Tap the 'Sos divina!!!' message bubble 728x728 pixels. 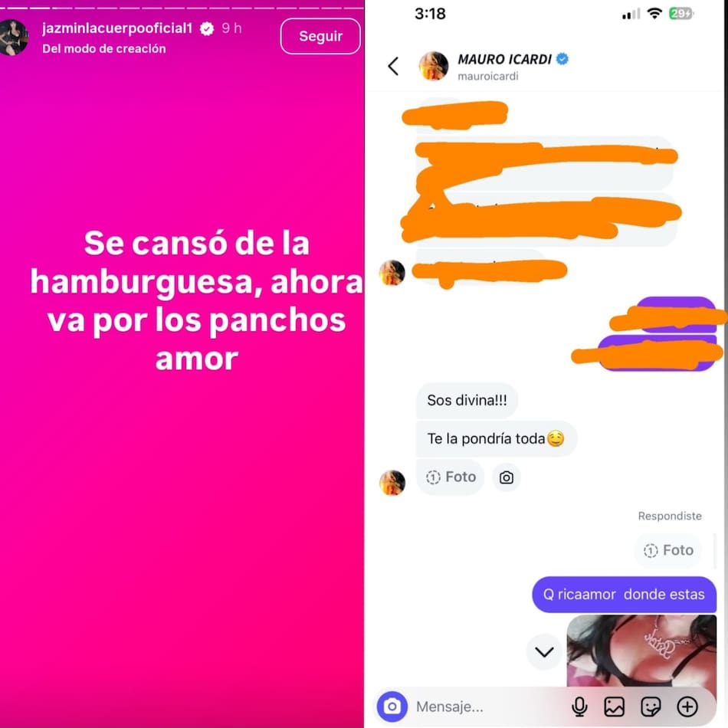coord(467,400)
